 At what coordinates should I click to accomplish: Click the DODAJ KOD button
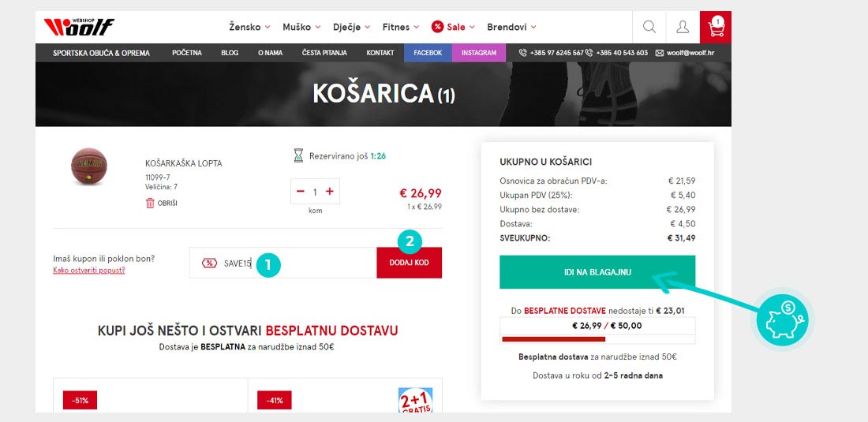coord(409,263)
